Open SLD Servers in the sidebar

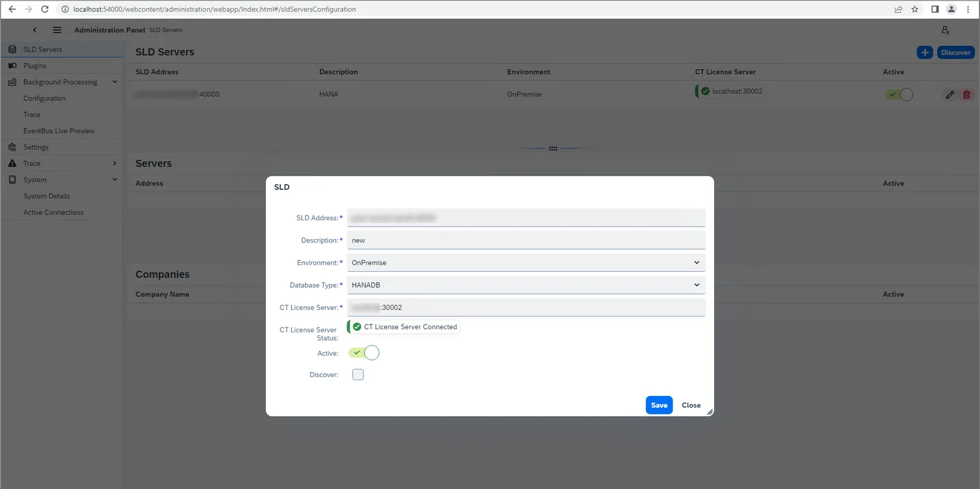coord(62,50)
